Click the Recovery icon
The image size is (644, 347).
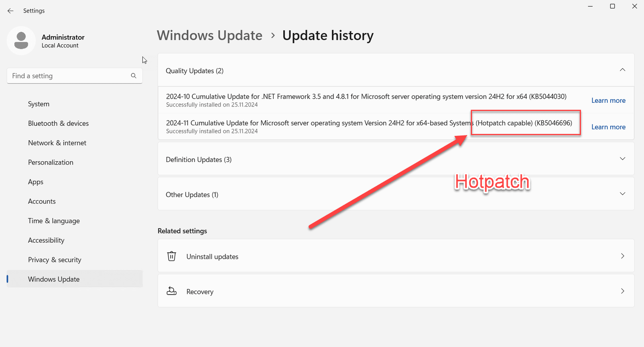(171, 291)
